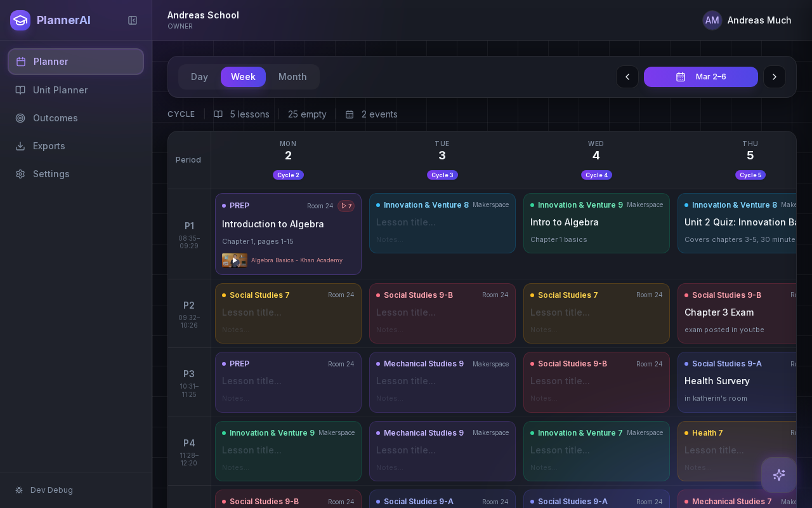
Task: Open Unit Planner in sidebar
Action: point(60,90)
